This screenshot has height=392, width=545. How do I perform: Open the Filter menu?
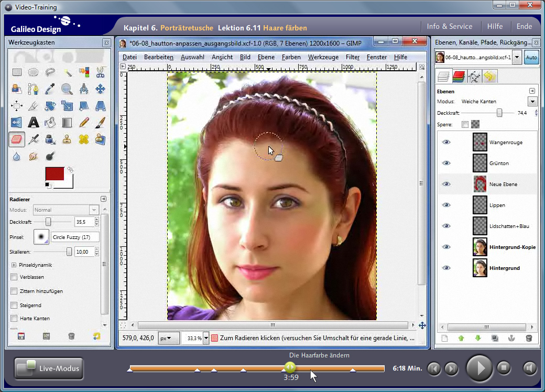[352, 57]
